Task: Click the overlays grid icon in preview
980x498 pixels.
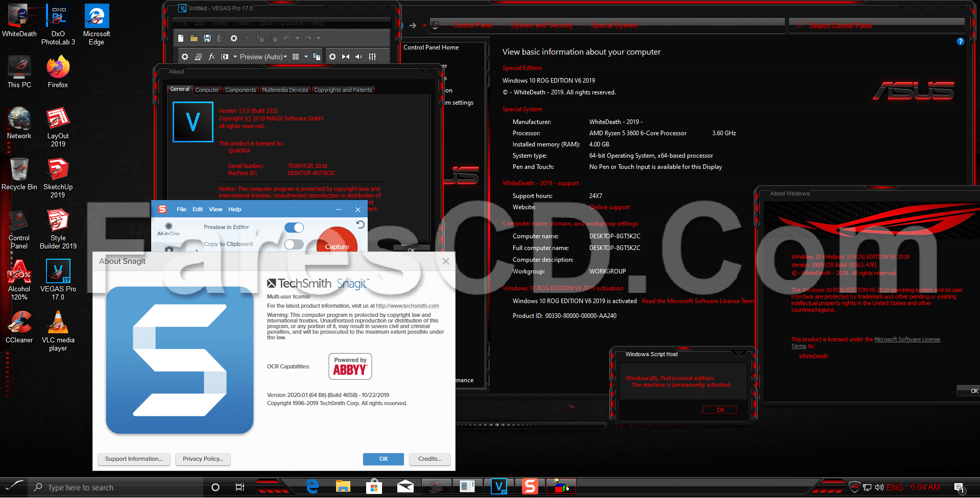Action: [x=296, y=57]
